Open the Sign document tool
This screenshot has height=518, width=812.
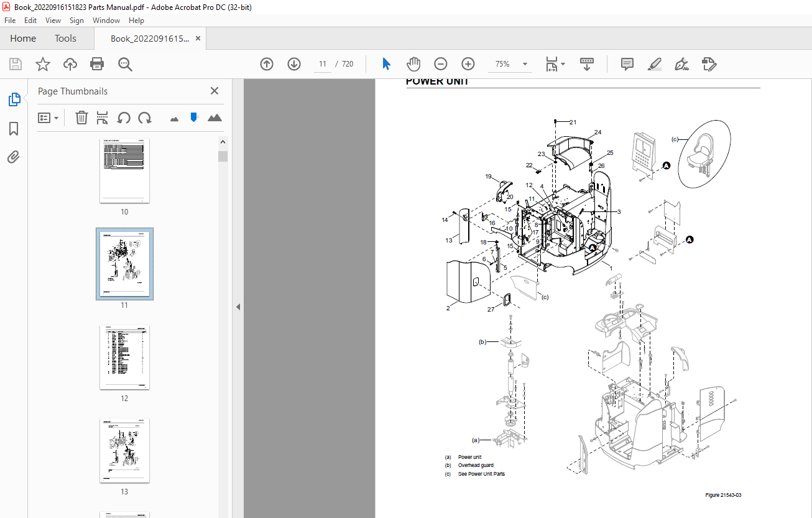(682, 64)
